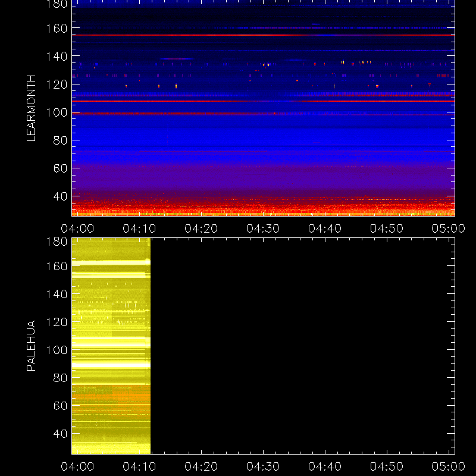Click 04:50 time label under Learmonth plot
This screenshot has height=476, width=476.
(x=386, y=228)
